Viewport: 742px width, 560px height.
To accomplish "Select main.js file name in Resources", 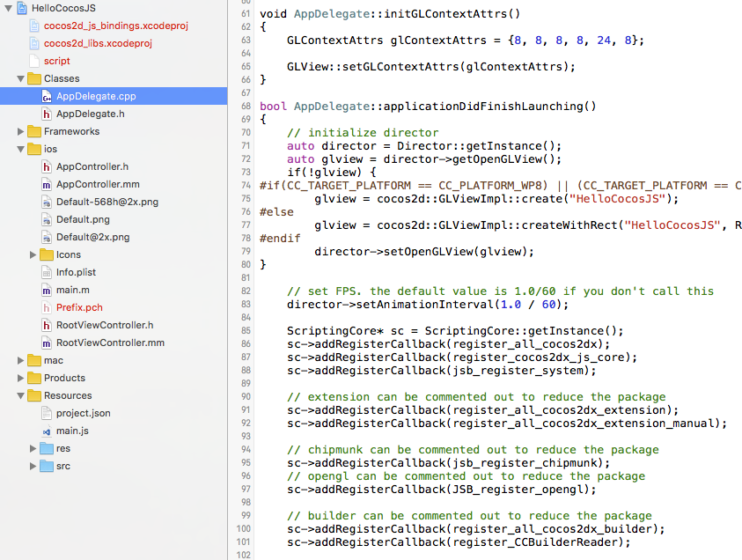I will [x=72, y=431].
